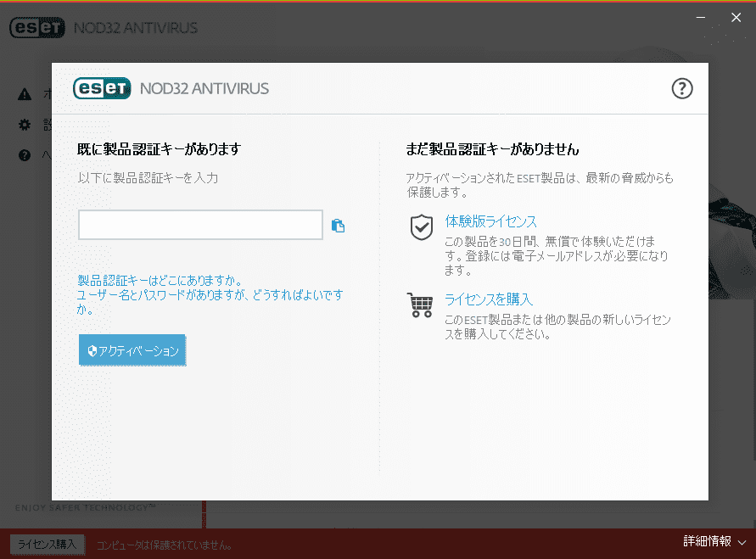Open the help question mark icon in dialog
This screenshot has width=756, height=559.
[x=681, y=89]
